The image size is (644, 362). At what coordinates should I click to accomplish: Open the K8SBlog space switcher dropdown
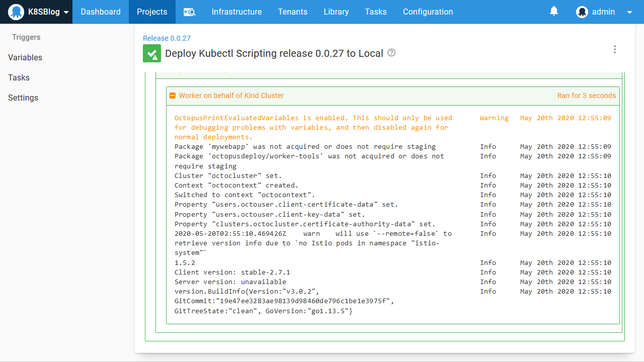66,12
